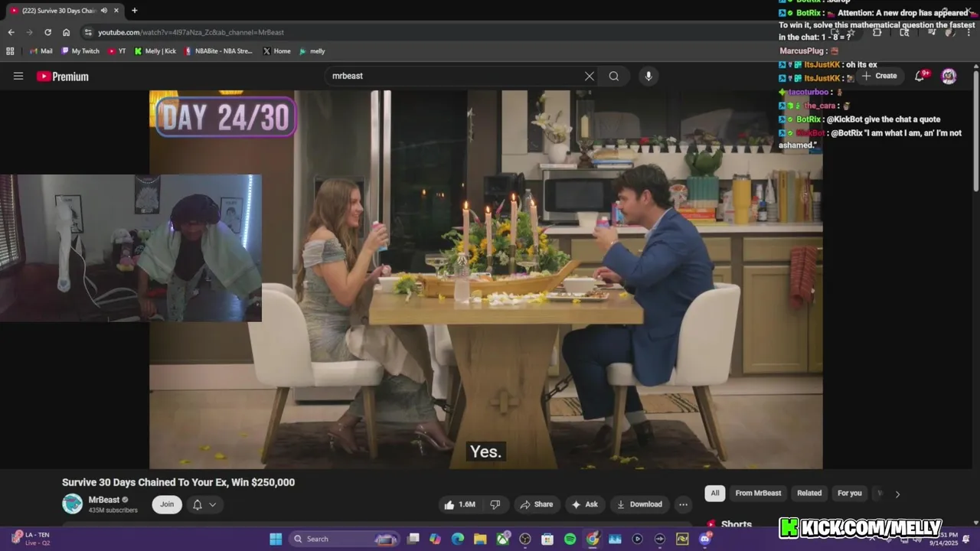Open the browser home page
The image size is (980, 551).
tap(66, 32)
